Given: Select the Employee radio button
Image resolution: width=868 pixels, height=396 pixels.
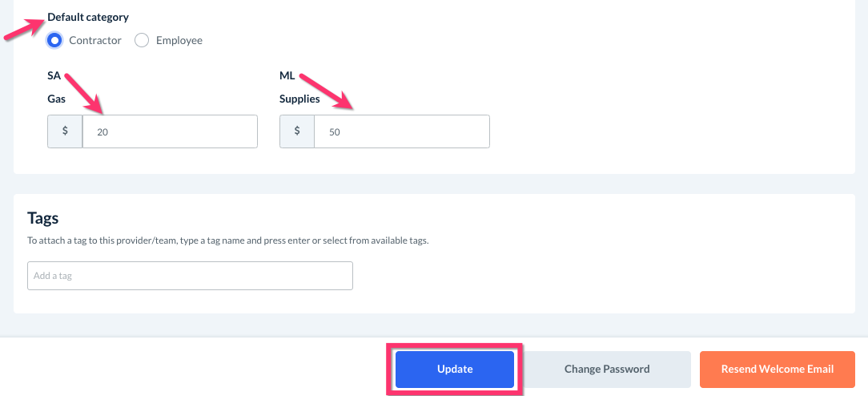Looking at the screenshot, I should tap(142, 40).
